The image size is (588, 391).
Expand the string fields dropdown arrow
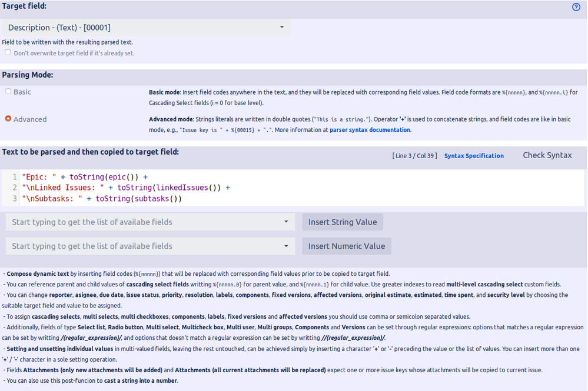coord(286,222)
